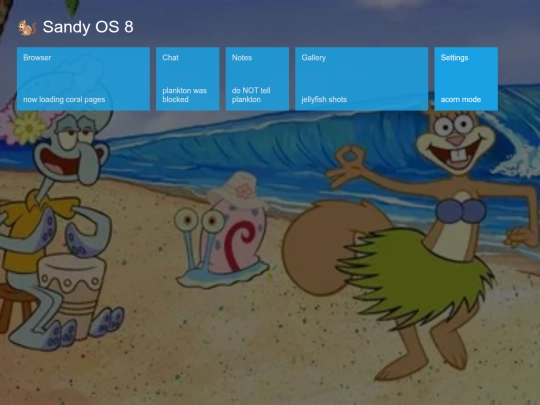Click 'jellyfish shots' text
The width and height of the screenshot is (540, 405).
324,100
